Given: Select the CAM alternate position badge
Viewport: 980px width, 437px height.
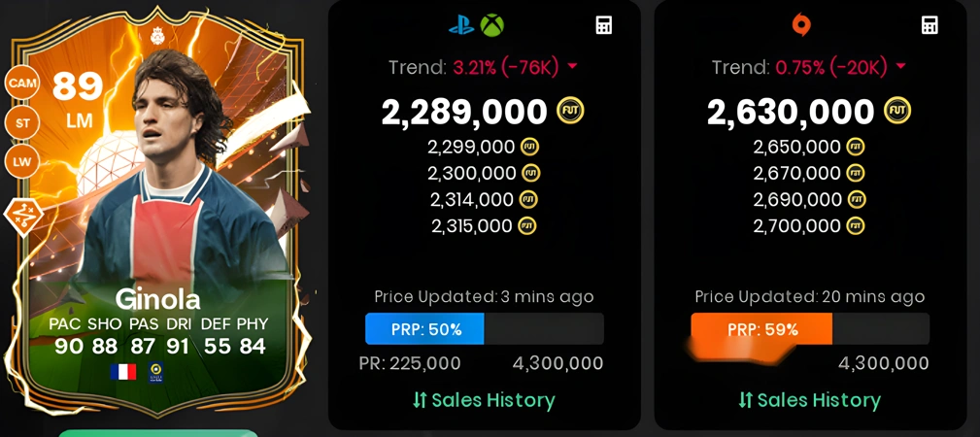Looking at the screenshot, I should pyautogui.click(x=22, y=83).
